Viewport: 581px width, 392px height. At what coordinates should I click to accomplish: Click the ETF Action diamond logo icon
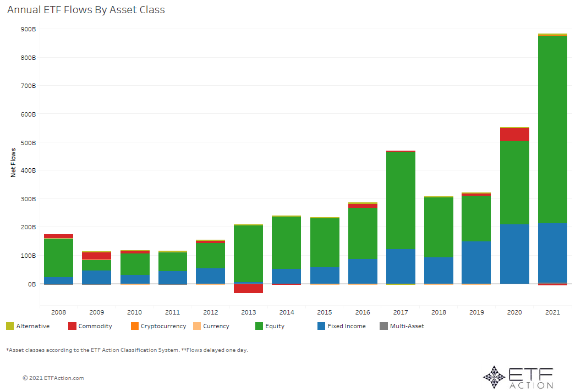494,377
